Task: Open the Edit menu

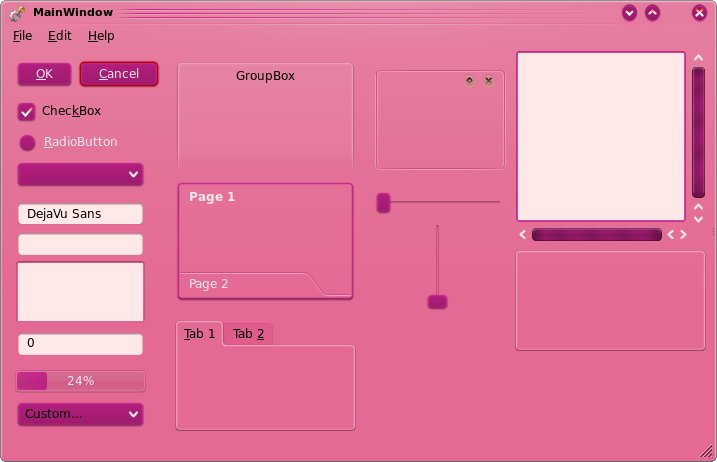Action: (x=59, y=36)
